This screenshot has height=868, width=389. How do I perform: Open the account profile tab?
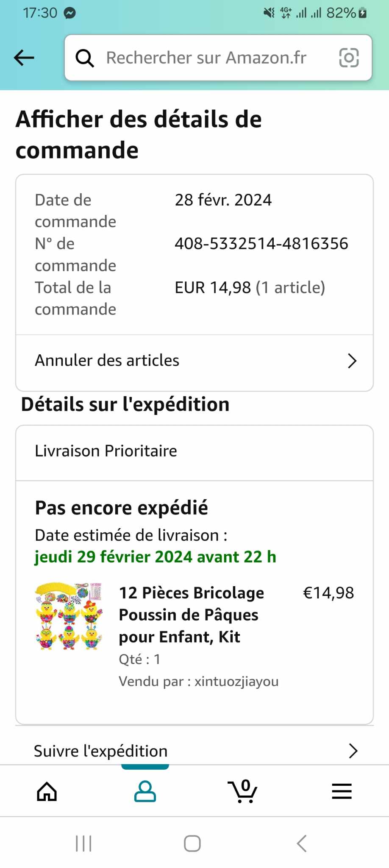point(145,791)
